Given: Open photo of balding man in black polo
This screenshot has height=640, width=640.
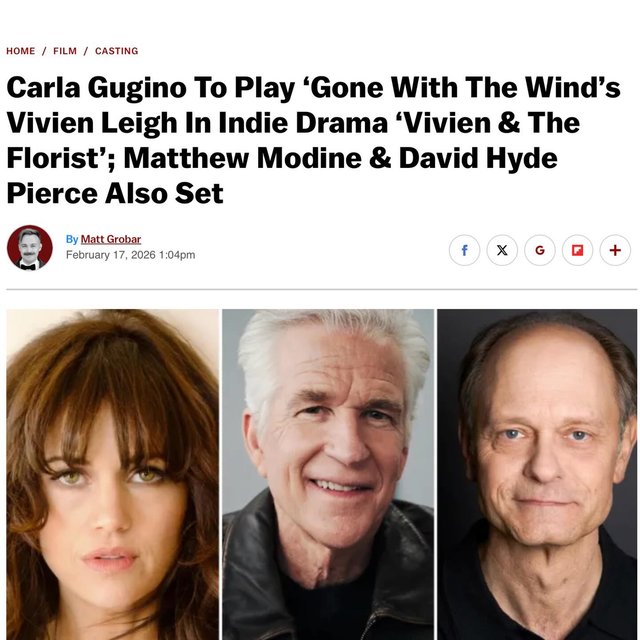Looking at the screenshot, I should click(x=537, y=474).
